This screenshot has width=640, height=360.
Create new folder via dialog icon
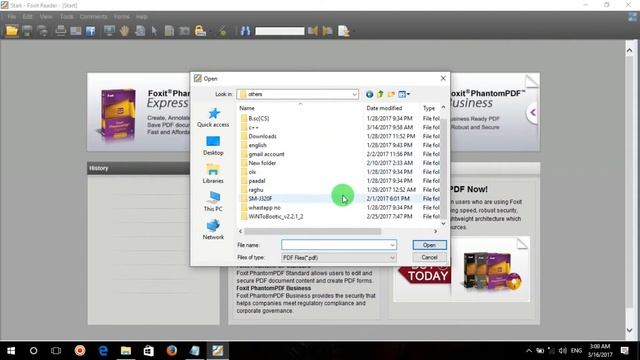click(391, 94)
